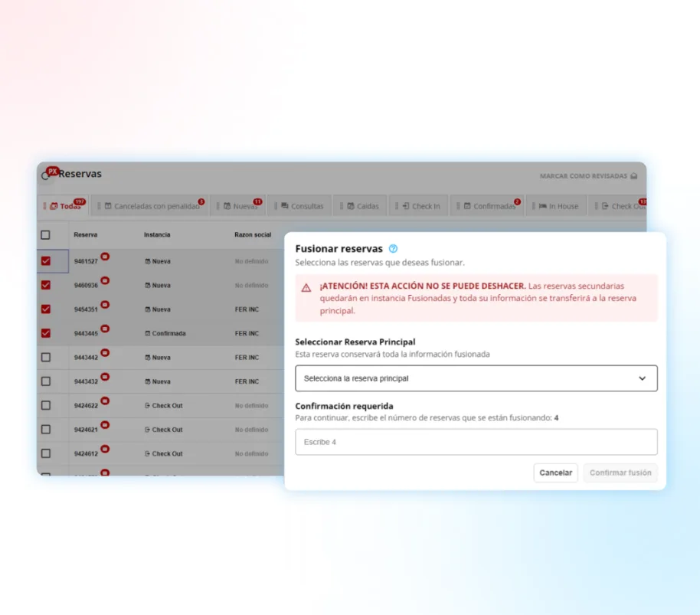Open the Selecciona la reserva principal dropdown
The image size is (700, 615).
(x=476, y=378)
